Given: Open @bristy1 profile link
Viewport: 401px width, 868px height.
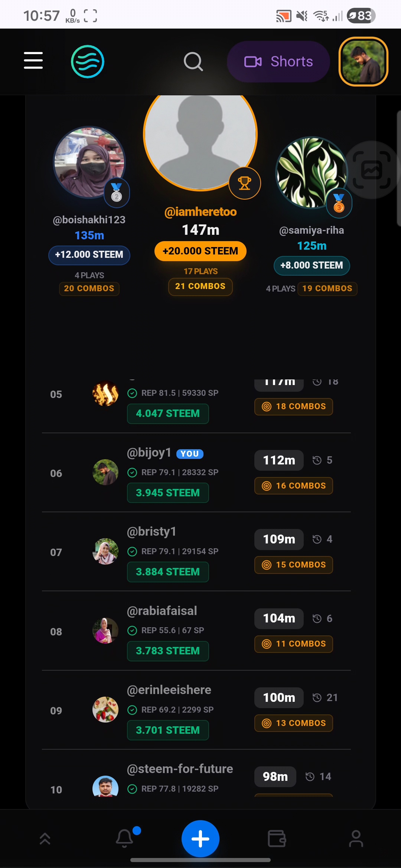Looking at the screenshot, I should (151, 532).
